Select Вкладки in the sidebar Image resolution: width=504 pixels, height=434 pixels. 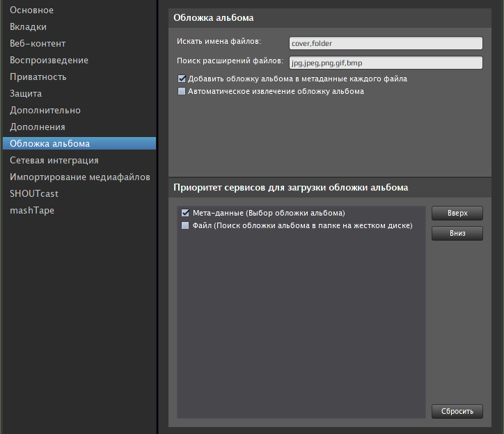[x=28, y=26]
